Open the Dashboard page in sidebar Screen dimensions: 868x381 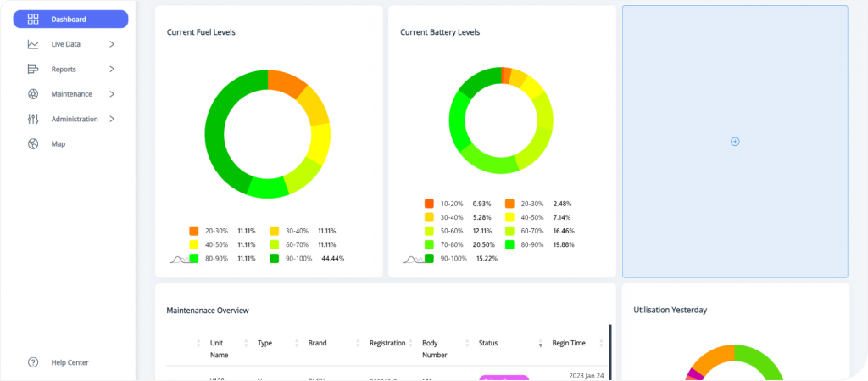pos(71,20)
